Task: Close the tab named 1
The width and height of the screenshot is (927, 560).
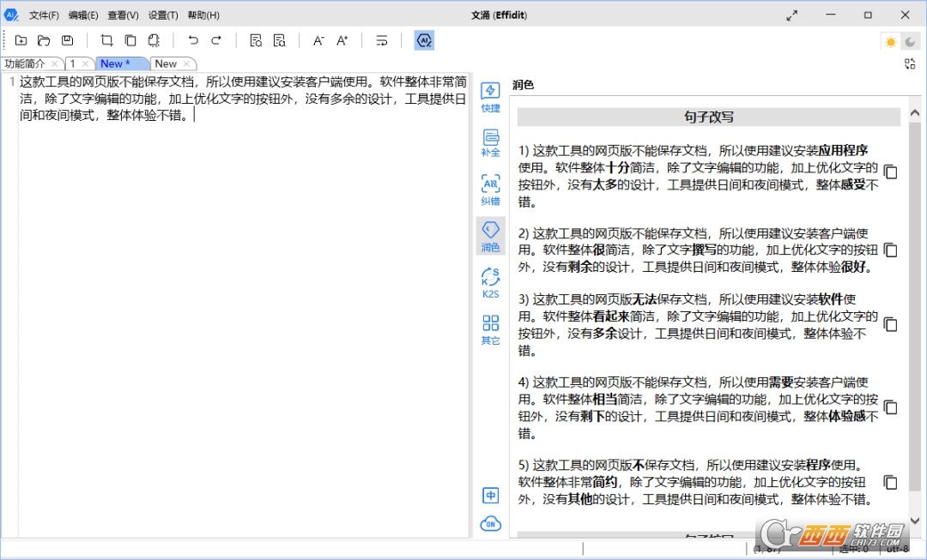Action: click(86, 63)
